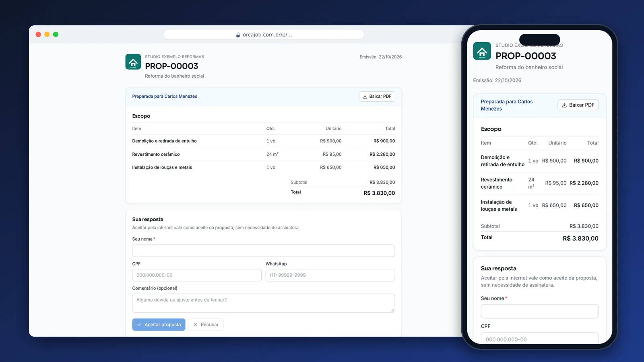Focus the WhatsApp phone number field
The width and height of the screenshot is (644, 362).
(x=330, y=275)
